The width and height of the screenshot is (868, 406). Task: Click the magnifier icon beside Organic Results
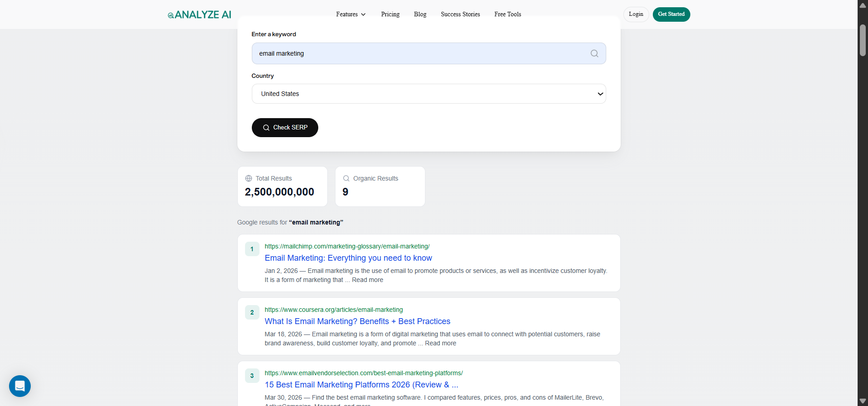tap(346, 178)
